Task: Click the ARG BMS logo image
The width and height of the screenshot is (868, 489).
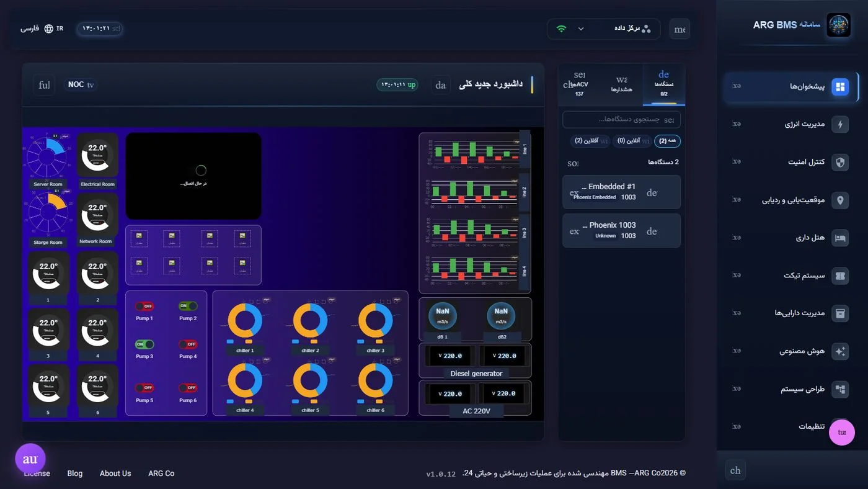Action: coord(838,25)
